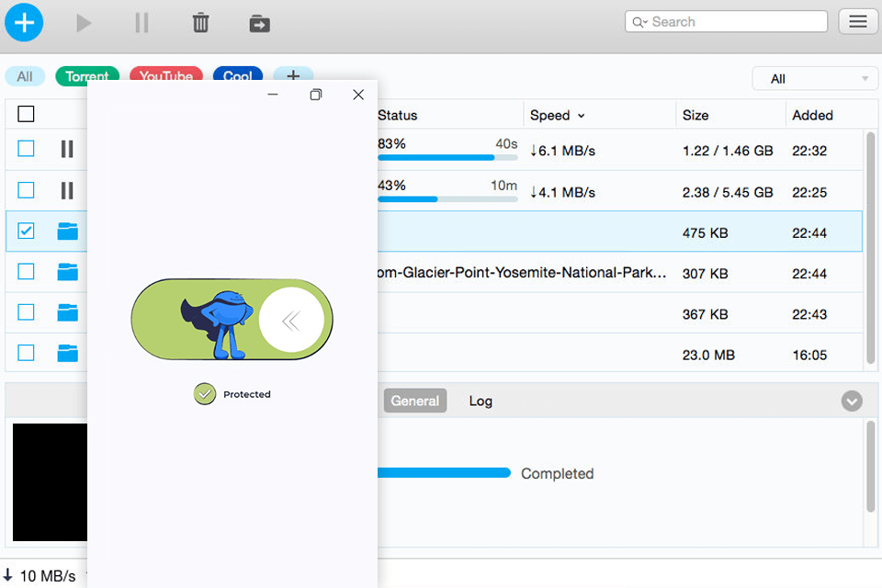Click the Protected status label
The height and width of the screenshot is (588, 882).
tap(247, 394)
